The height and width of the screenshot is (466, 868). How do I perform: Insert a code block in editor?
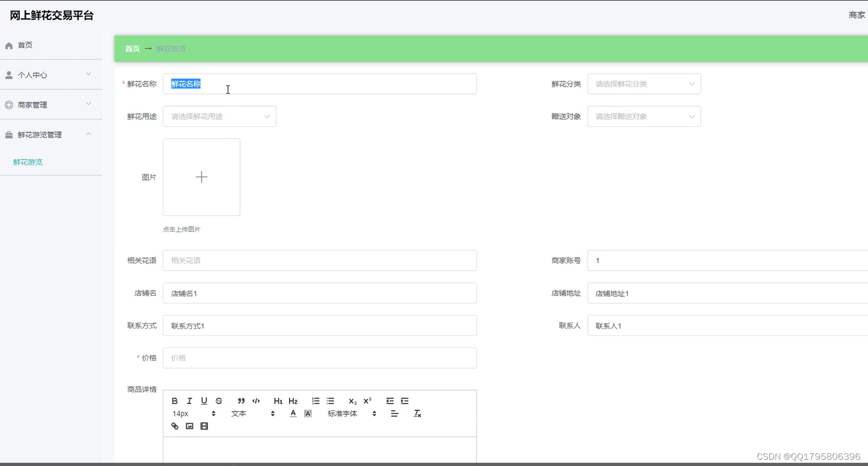[x=256, y=401]
